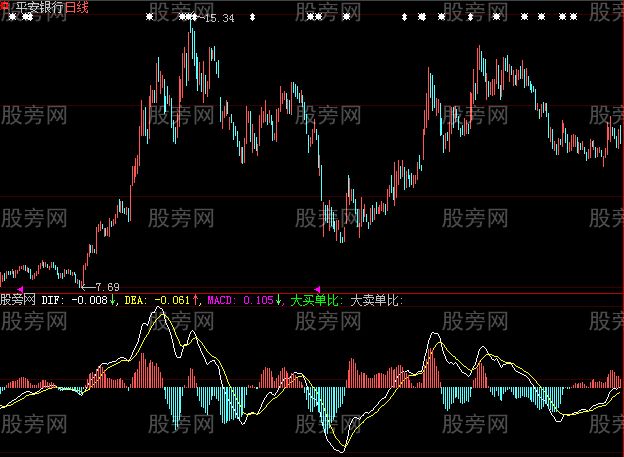
Task: Click the green down arrow after DIF value
Action: (x=113, y=300)
